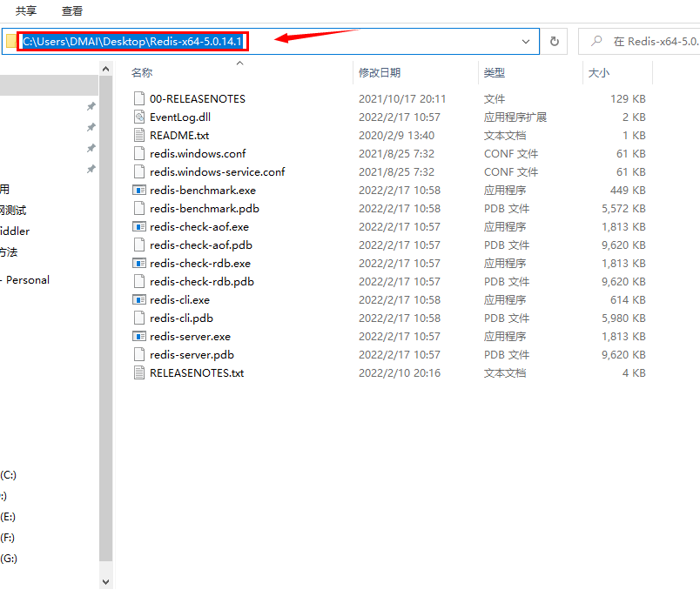Select redis-cli.exe file name

coord(180,300)
